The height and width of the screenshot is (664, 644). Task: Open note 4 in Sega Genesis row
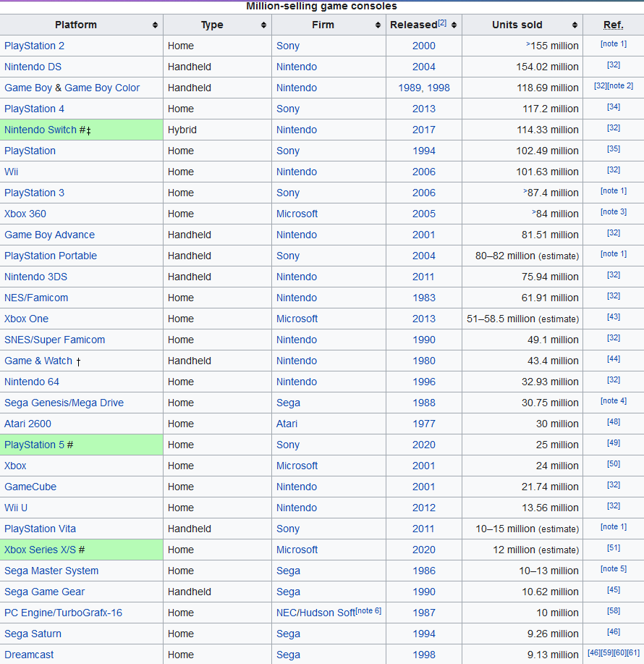[x=614, y=401]
